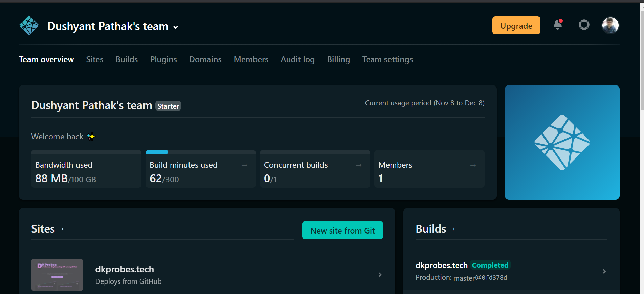
Task: Go to the Members tab
Action: pyautogui.click(x=251, y=59)
